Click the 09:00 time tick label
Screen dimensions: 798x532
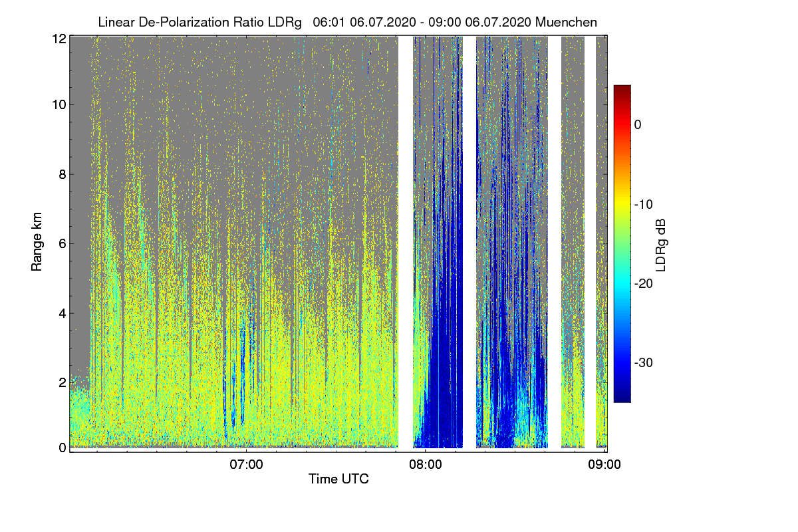tap(604, 464)
